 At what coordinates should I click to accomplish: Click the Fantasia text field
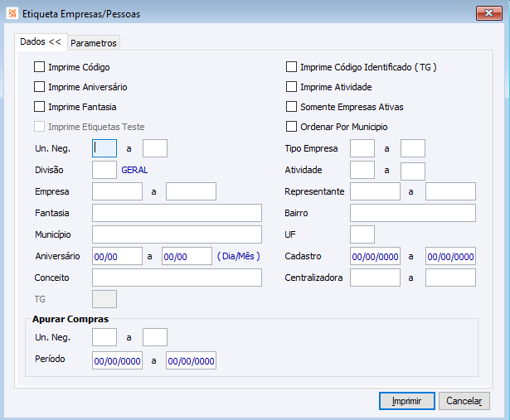(x=177, y=213)
